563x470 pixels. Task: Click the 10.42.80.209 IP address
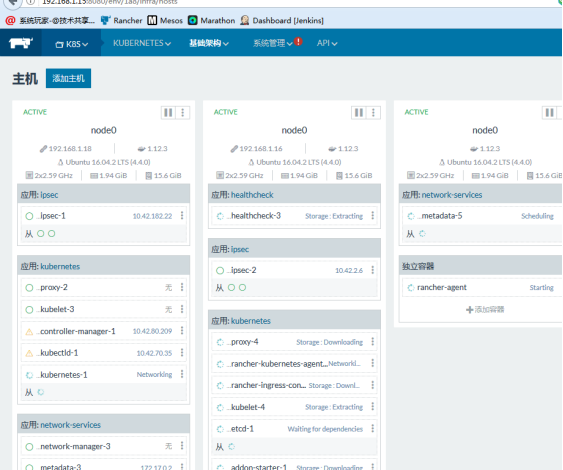[x=152, y=331]
